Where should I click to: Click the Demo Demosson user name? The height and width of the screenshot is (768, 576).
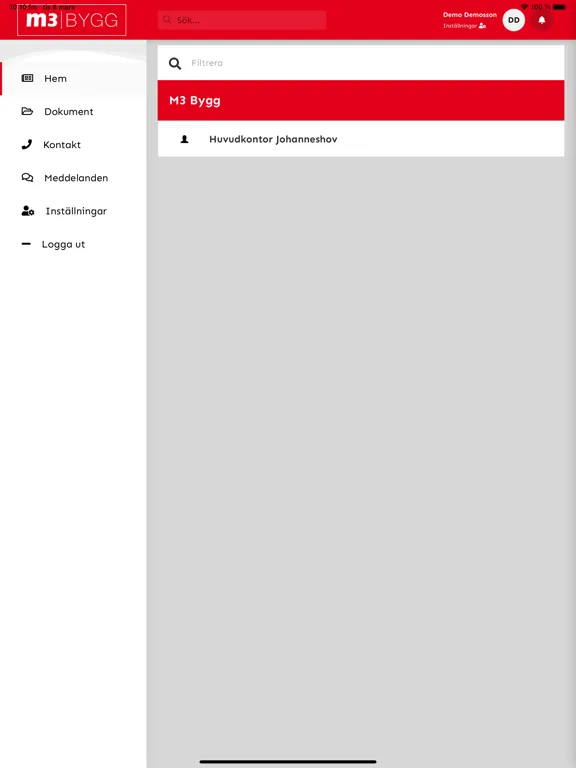tap(470, 15)
